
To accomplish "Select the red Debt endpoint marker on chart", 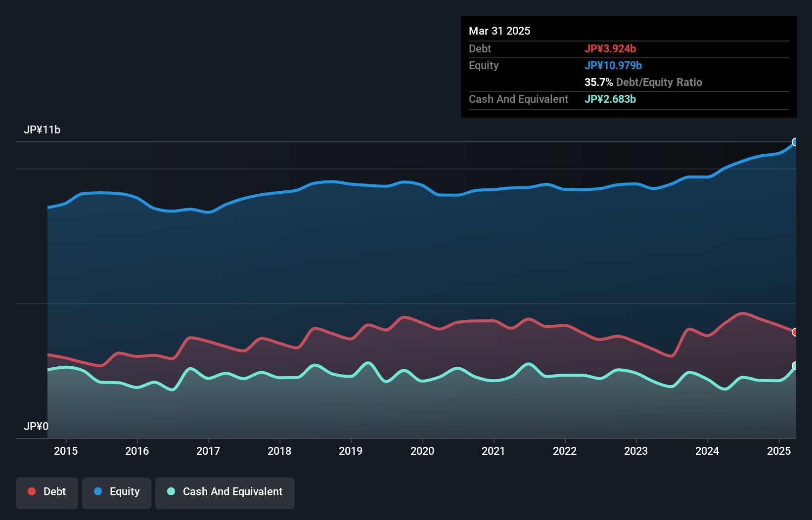I will (x=795, y=333).
